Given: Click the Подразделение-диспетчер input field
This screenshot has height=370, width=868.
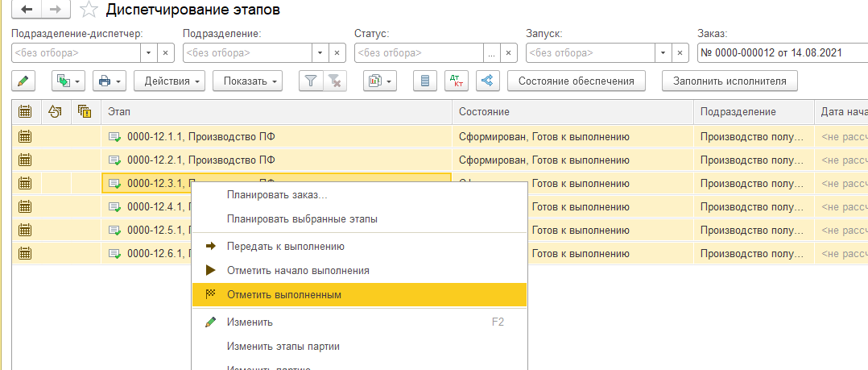Looking at the screenshot, I should click(76, 53).
